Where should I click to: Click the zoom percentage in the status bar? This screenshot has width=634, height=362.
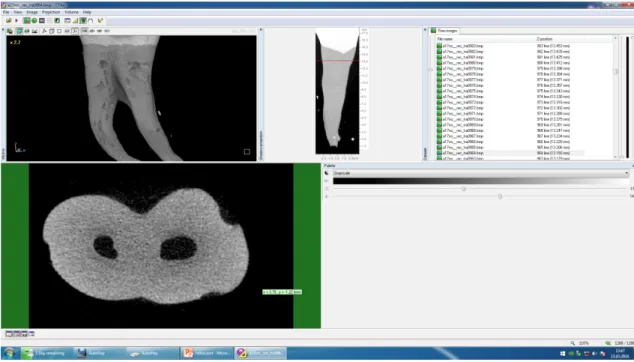point(583,343)
